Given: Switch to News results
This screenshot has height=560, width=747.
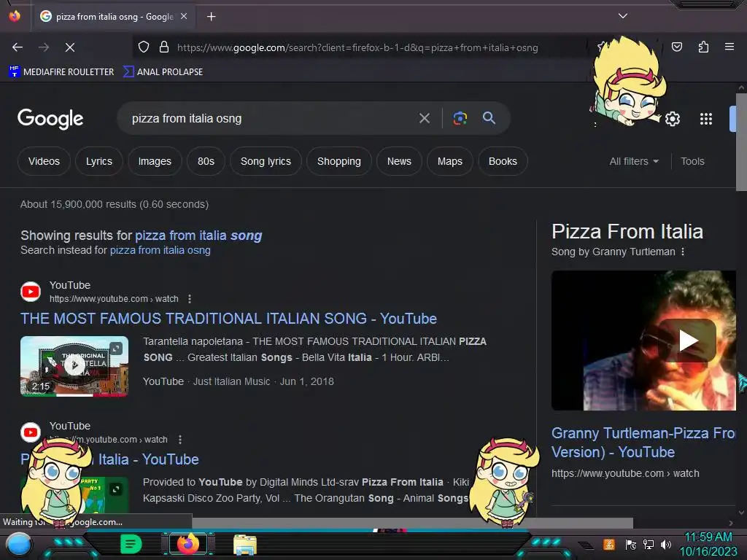Looking at the screenshot, I should tap(399, 161).
